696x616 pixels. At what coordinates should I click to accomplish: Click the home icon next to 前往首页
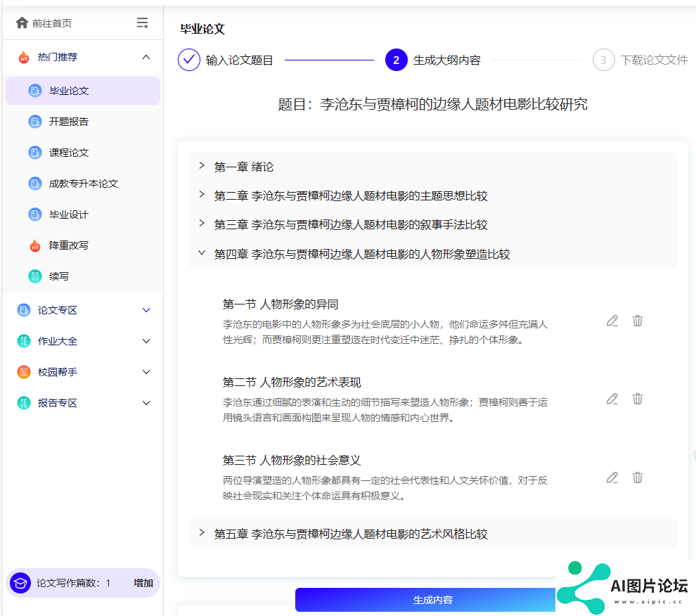(22, 23)
